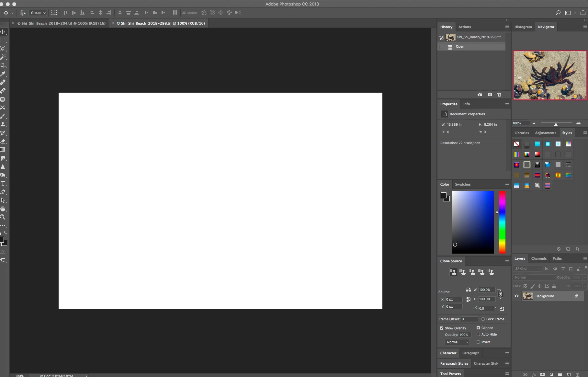The width and height of the screenshot is (588, 377).
Task: Click the Navigator crab thumbnail preview
Action: point(550,75)
